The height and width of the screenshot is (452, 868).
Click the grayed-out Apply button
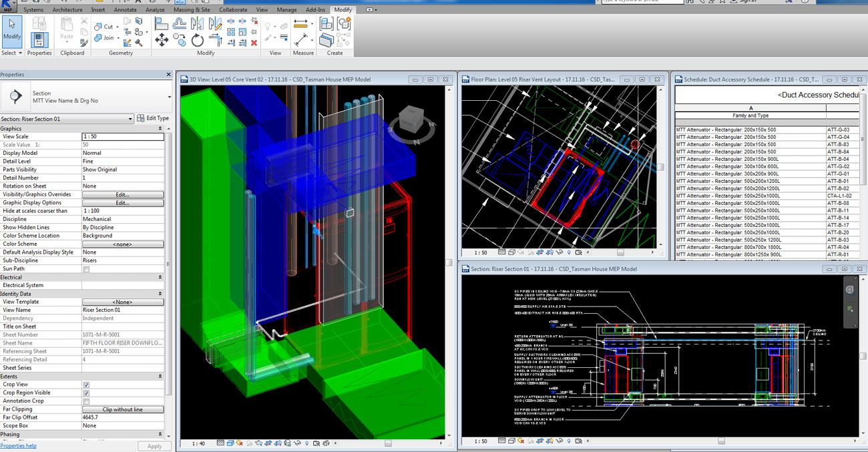tap(154, 446)
